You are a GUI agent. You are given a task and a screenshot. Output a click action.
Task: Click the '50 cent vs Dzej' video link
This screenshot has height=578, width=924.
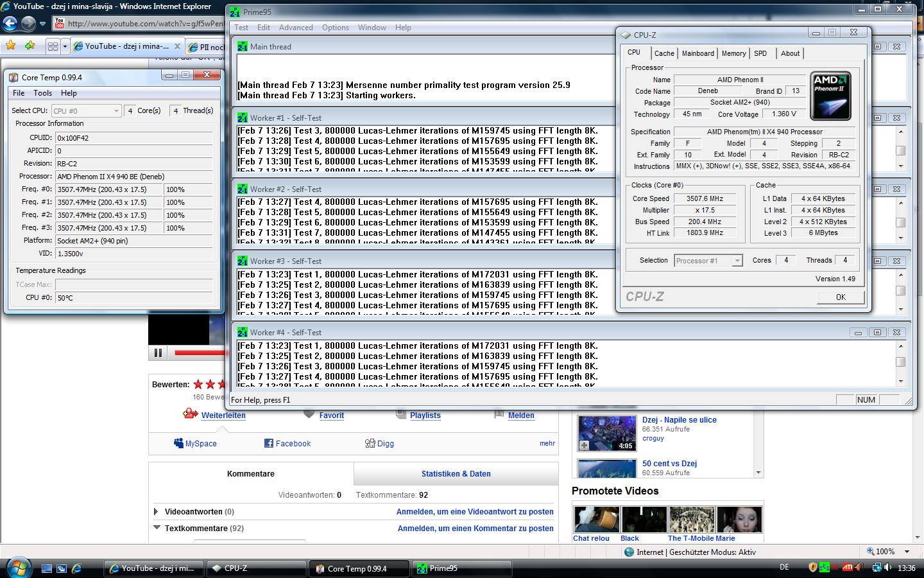[x=669, y=464]
